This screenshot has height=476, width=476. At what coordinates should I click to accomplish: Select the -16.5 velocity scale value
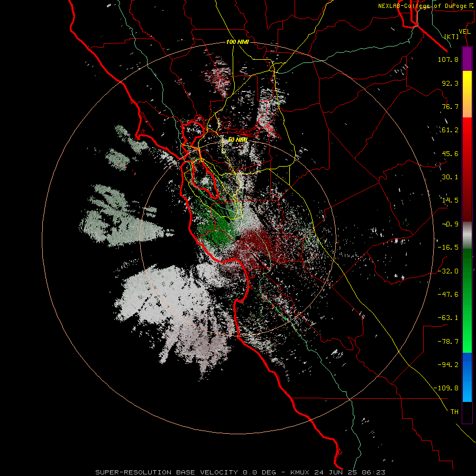448,248
